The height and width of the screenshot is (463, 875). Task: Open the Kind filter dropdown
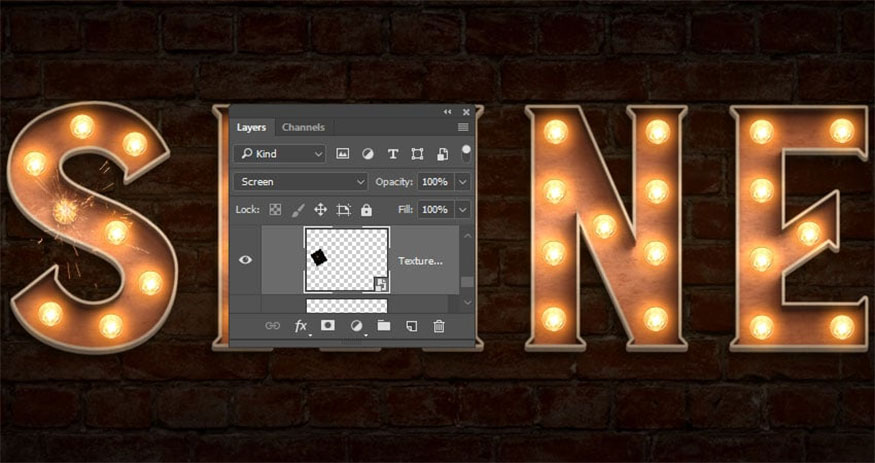click(x=280, y=154)
